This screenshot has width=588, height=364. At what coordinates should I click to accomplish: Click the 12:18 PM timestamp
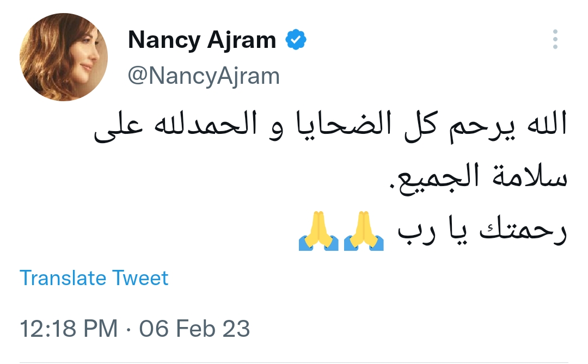(69, 329)
